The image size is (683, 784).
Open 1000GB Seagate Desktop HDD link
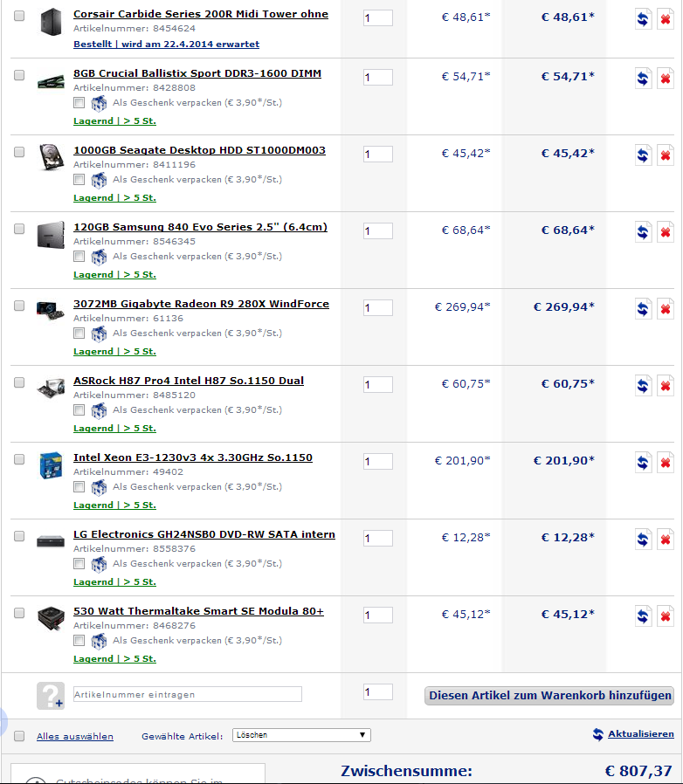(x=199, y=150)
